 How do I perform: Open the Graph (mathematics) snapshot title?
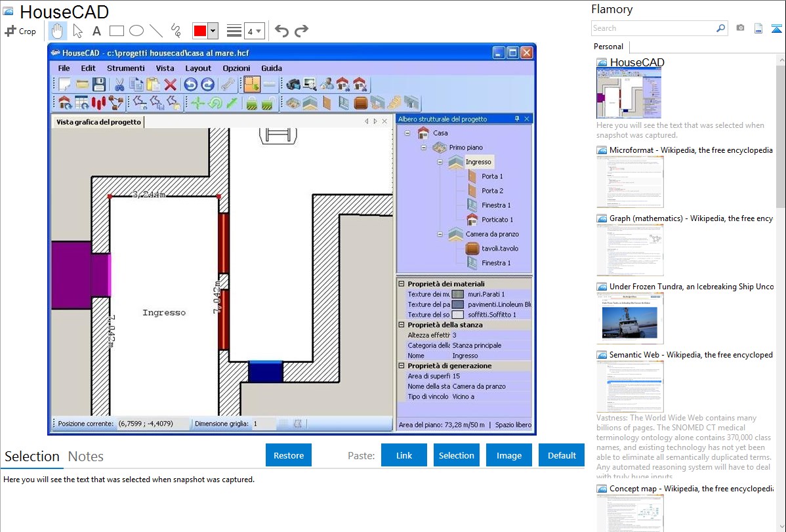pos(691,218)
